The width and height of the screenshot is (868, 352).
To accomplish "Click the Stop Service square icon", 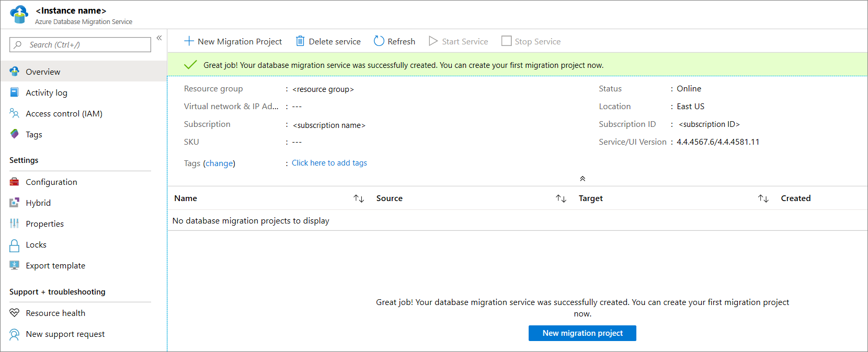I will (x=506, y=41).
